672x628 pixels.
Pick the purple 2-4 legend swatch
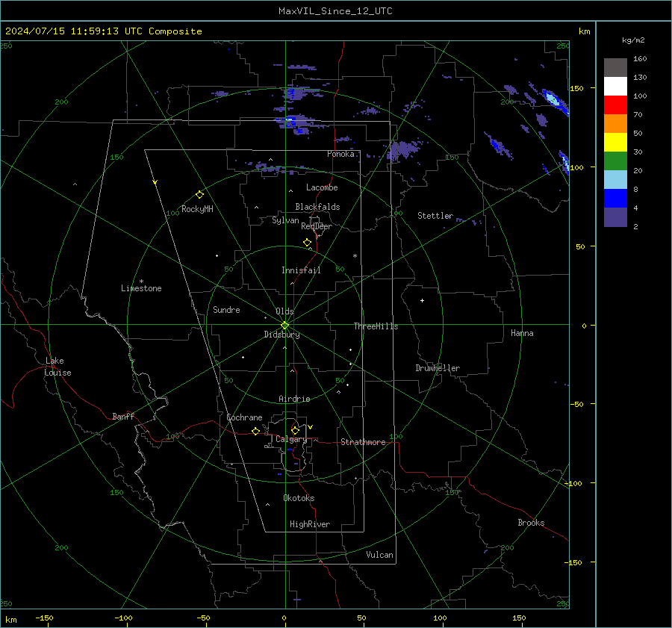coord(615,217)
